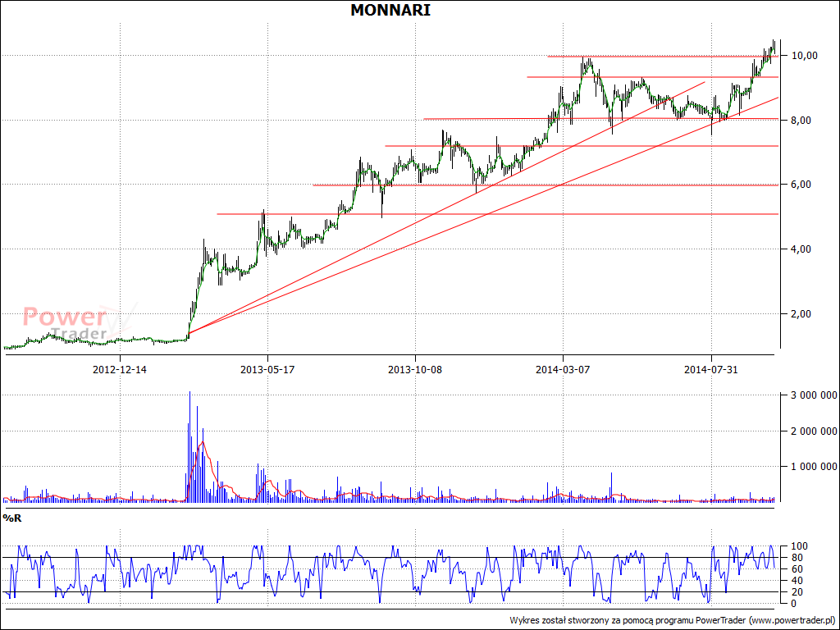The image size is (840, 630).
Task: Click the MONNARI chart title
Action: click(390, 10)
